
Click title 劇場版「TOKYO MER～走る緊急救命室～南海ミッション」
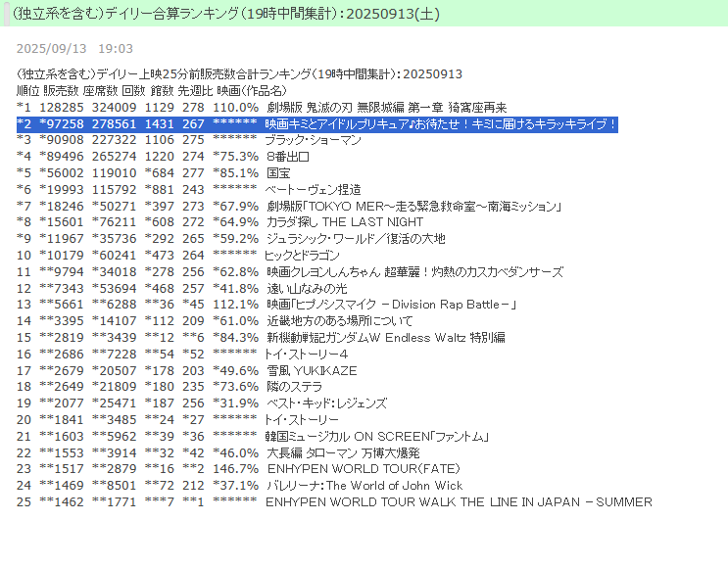(x=414, y=206)
